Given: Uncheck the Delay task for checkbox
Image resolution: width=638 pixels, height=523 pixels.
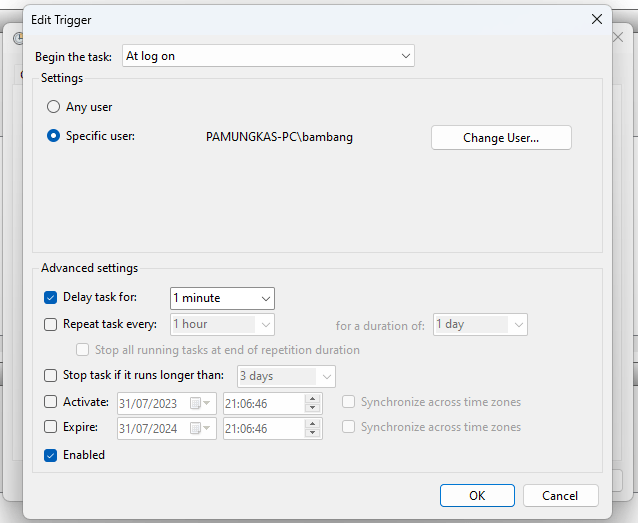Looking at the screenshot, I should [x=51, y=297].
